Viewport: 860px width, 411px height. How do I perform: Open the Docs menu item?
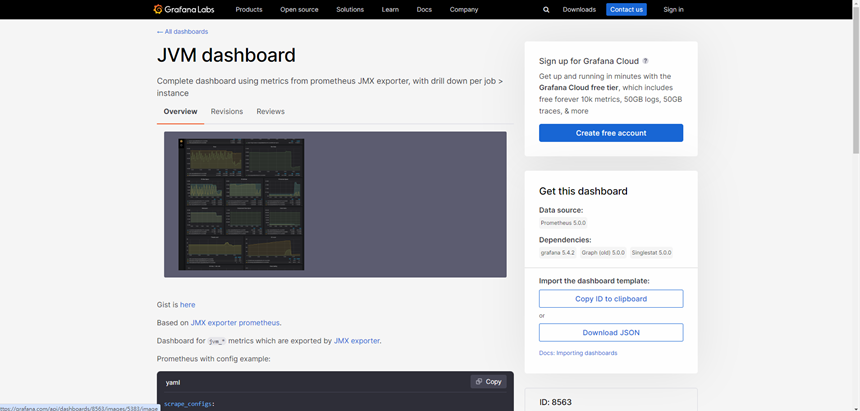click(424, 9)
